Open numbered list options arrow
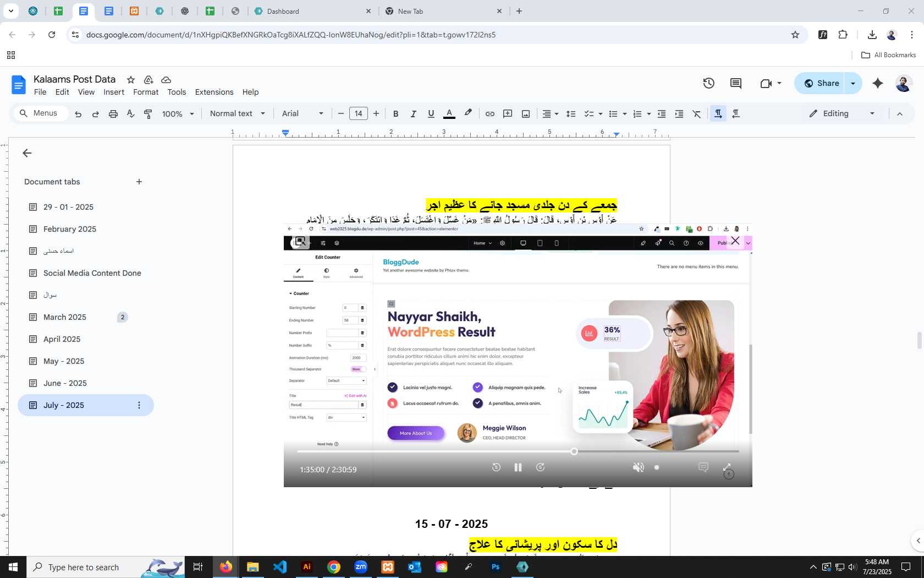The image size is (924, 578). pyautogui.click(x=648, y=114)
